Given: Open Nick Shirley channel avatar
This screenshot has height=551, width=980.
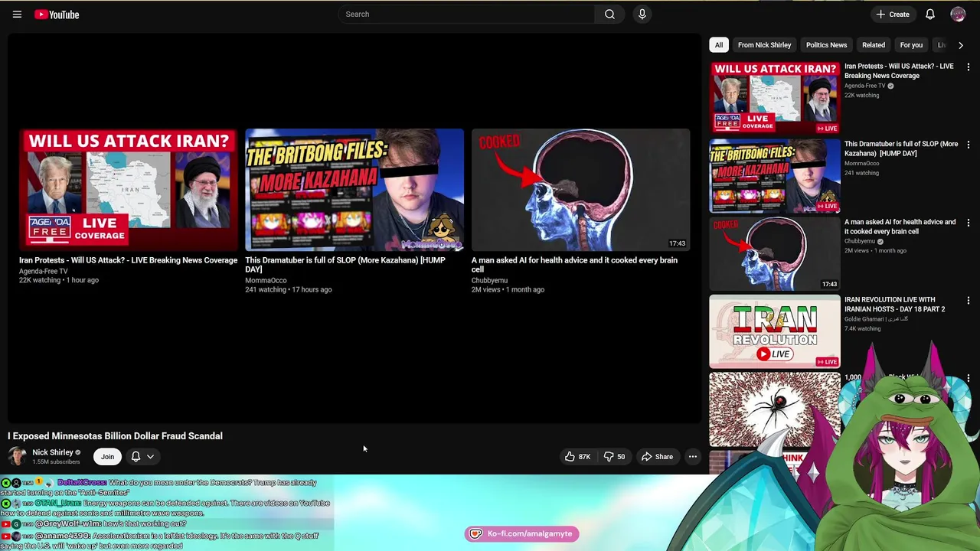Looking at the screenshot, I should 17,456.
